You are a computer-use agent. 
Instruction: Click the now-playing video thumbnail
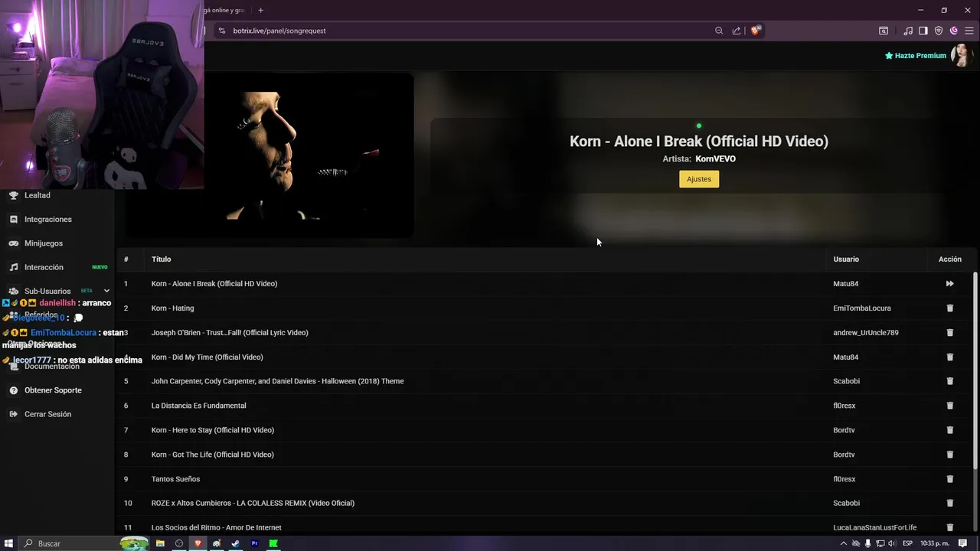click(269, 155)
